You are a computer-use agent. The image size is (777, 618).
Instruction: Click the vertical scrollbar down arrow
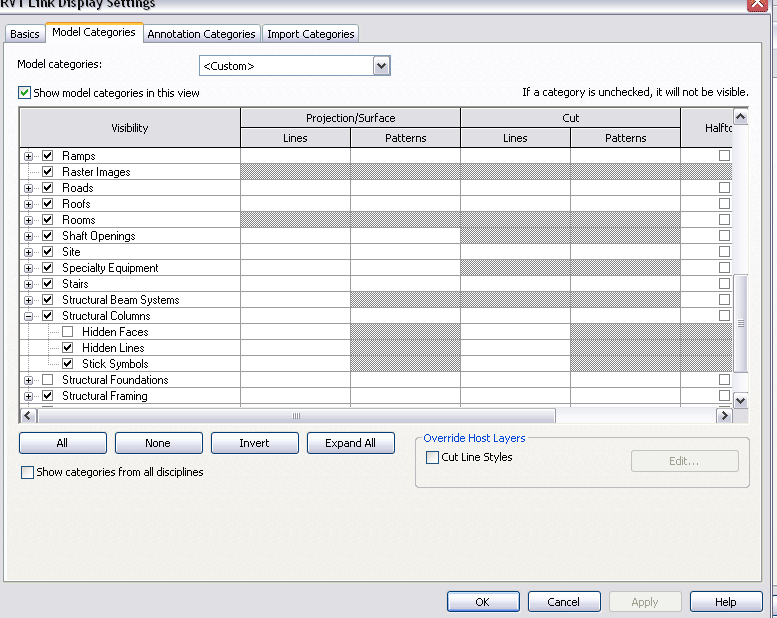(740, 400)
